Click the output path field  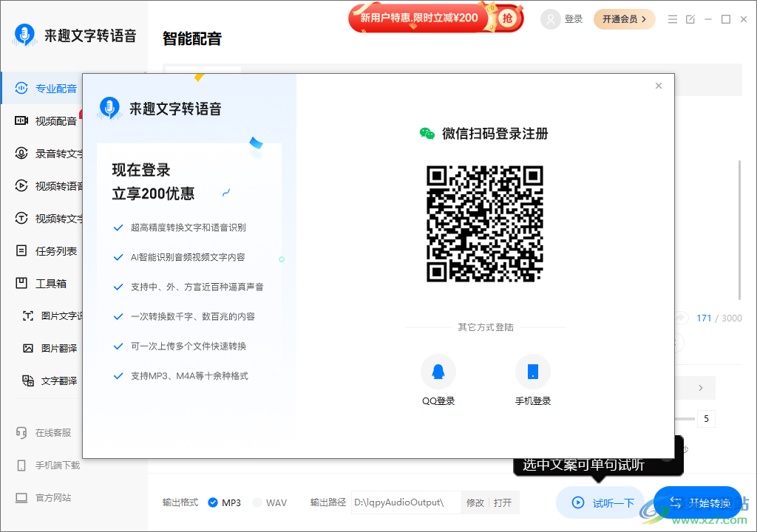(x=406, y=502)
